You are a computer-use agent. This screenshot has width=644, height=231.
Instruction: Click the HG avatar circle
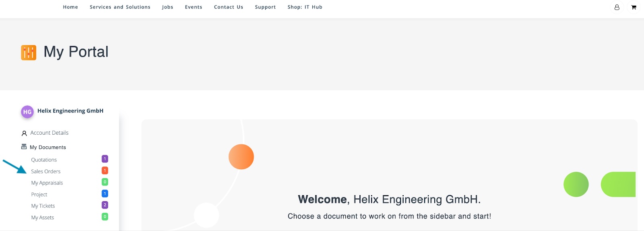27,112
